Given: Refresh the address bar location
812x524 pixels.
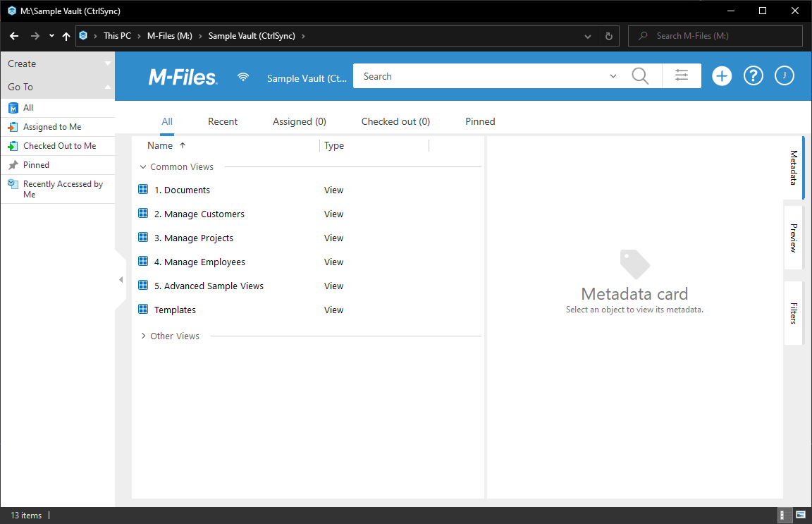Looking at the screenshot, I should pos(608,36).
